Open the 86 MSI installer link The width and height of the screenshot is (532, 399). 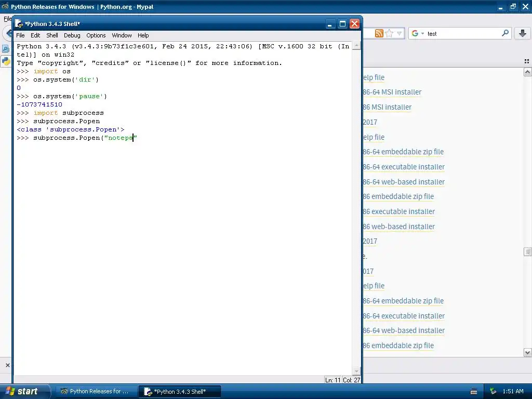(387, 107)
